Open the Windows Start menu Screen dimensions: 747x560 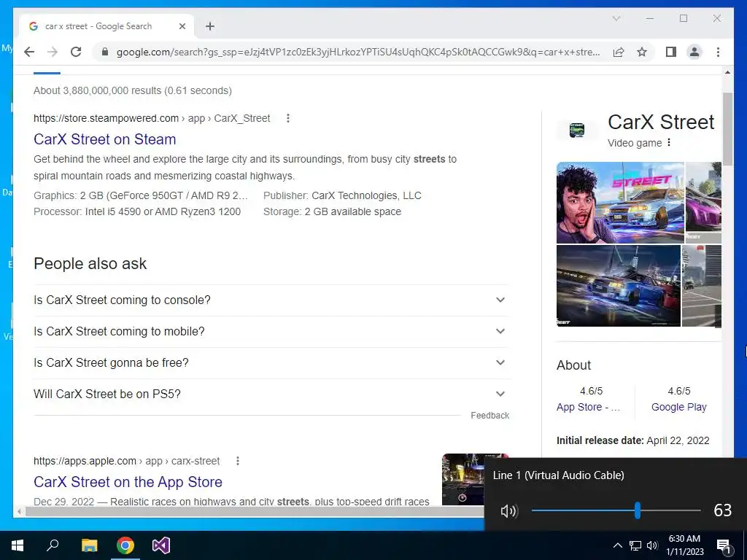pos(18,545)
